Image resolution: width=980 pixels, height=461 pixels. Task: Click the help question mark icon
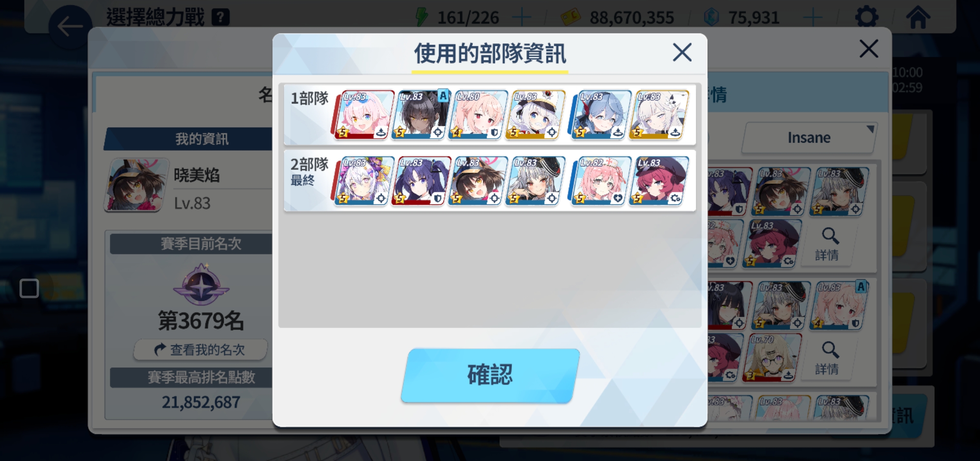220,18
